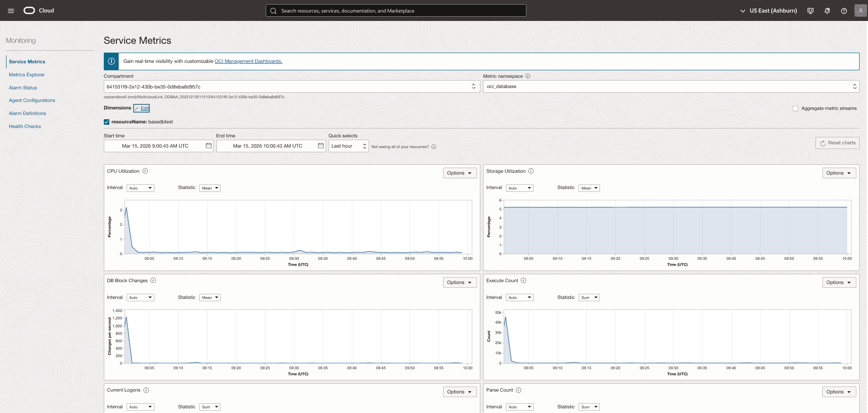Open Options for DB Block Changes chart

(x=460, y=282)
